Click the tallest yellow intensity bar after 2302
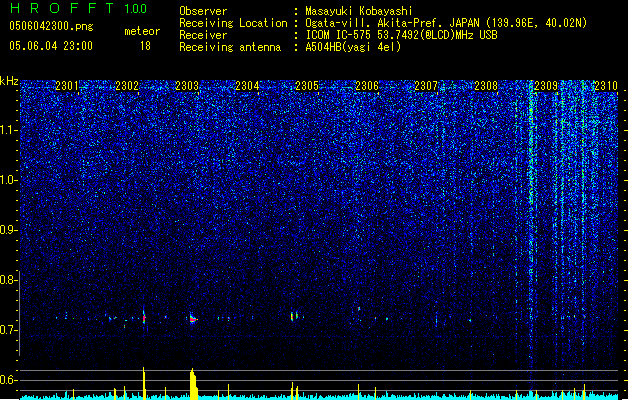Image resolution: width=629 pixels, height=400 pixels. (144, 383)
